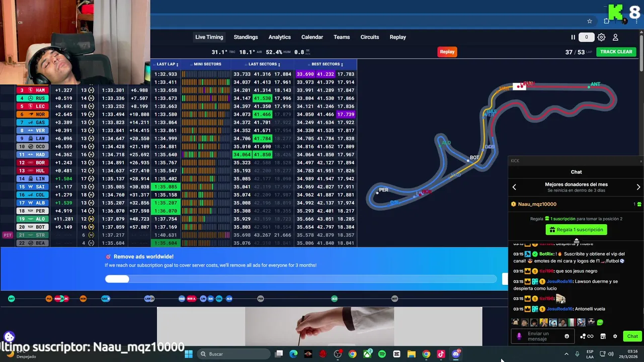Click the PIT label beside STR

(x=8, y=235)
